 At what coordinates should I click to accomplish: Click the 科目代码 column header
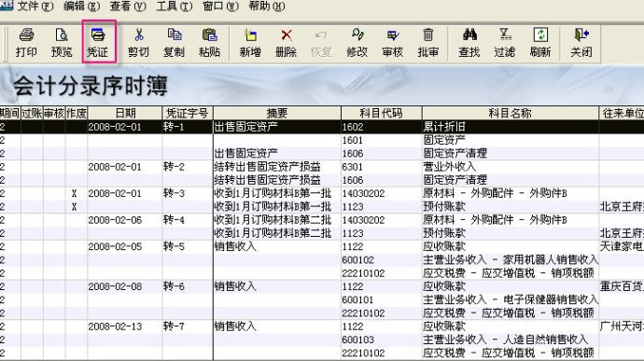click(381, 114)
